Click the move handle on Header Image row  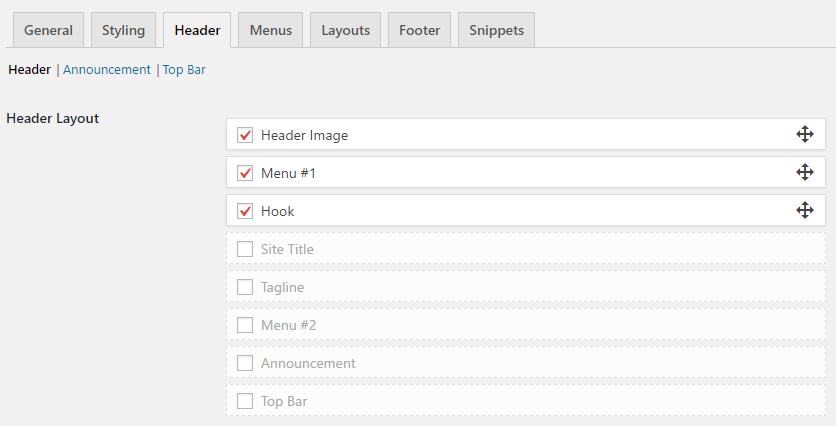coord(805,134)
